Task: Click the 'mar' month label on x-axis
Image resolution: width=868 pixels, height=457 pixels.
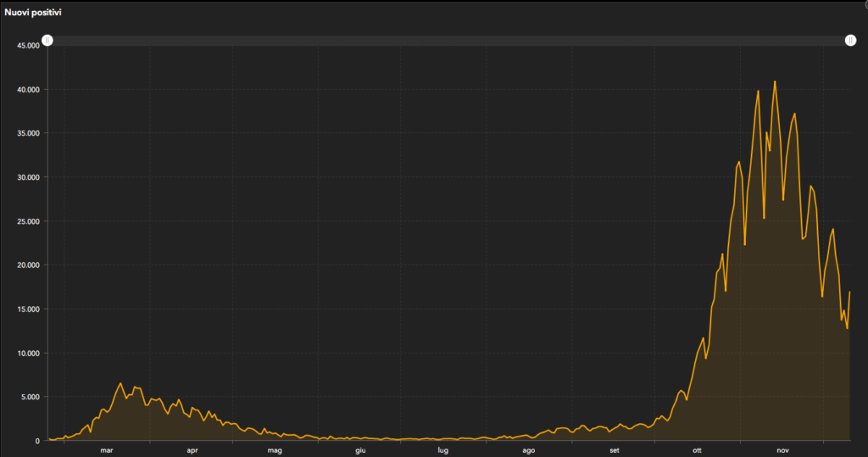Action: click(106, 450)
